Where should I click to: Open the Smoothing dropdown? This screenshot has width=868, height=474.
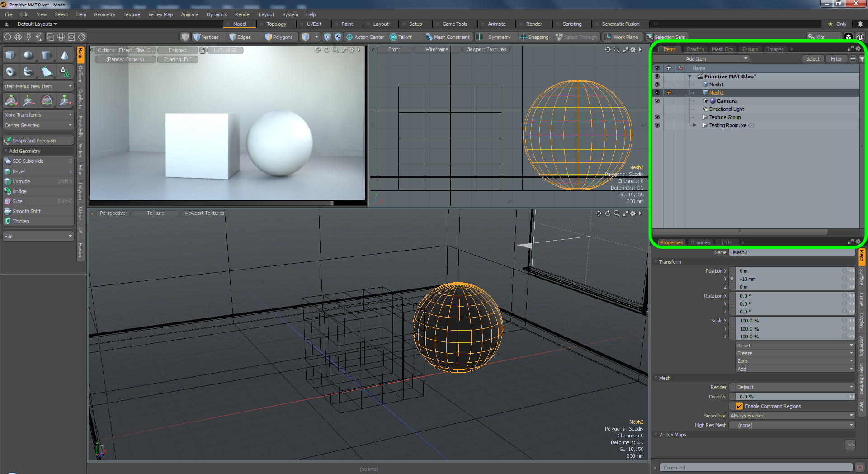[792, 416]
